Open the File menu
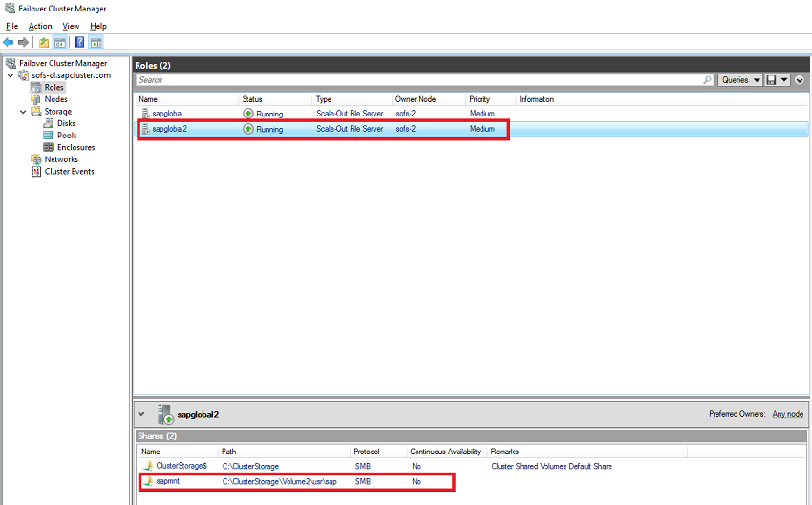812x505 pixels. [x=11, y=26]
